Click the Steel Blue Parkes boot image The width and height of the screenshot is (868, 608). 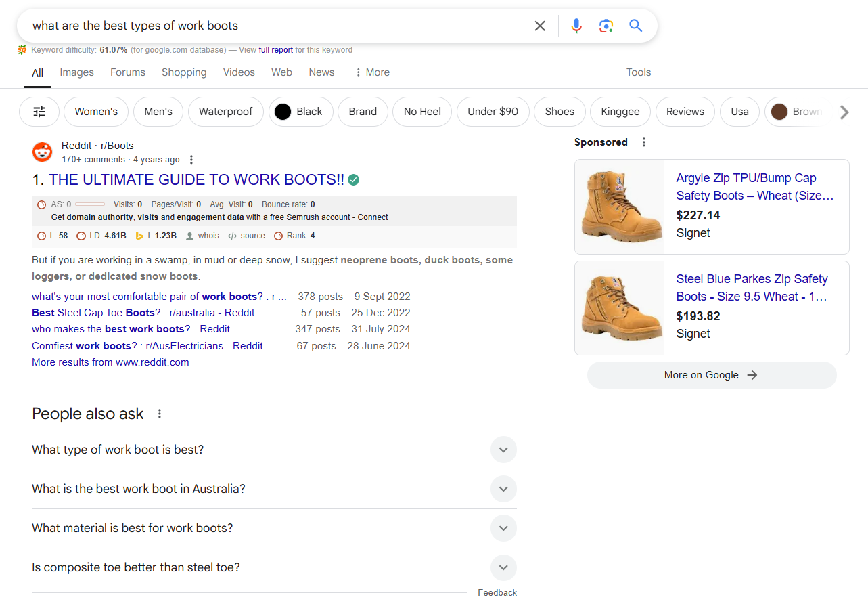coord(620,308)
